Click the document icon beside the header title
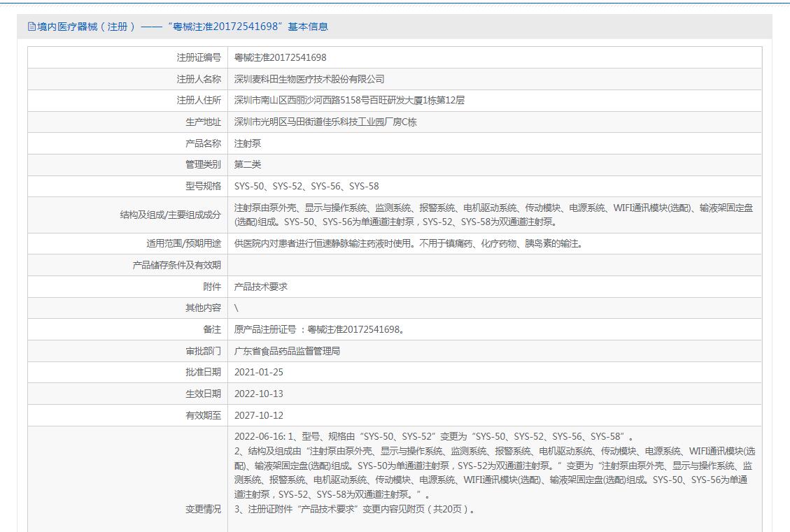The image size is (790, 532). (x=31, y=27)
